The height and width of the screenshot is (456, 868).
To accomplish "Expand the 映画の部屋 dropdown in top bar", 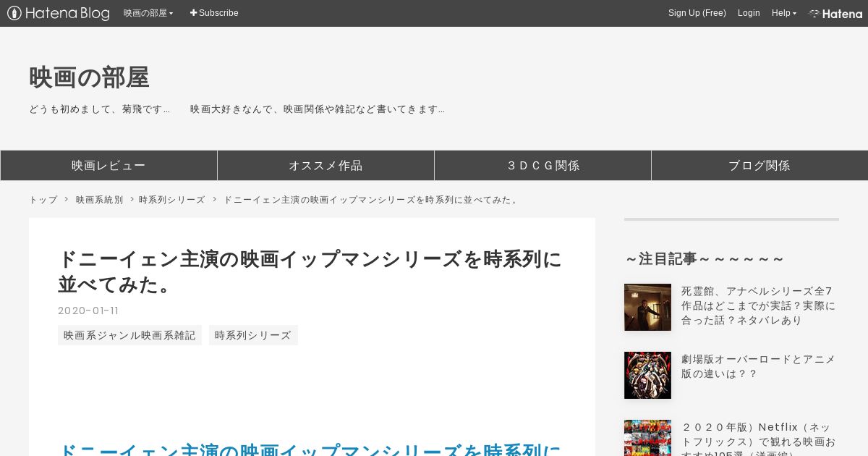I will (x=148, y=13).
